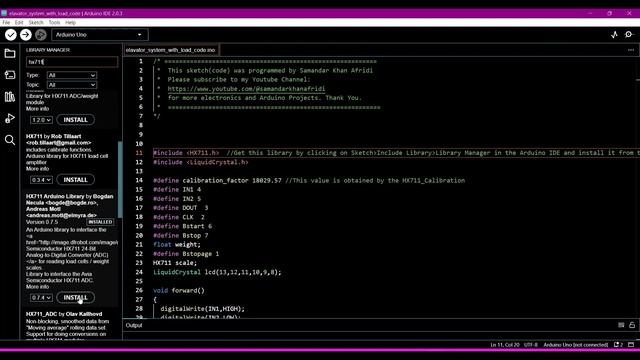Click 'Arduino Uno [not connected]' status text
The image size is (640, 360).
pos(576,345)
